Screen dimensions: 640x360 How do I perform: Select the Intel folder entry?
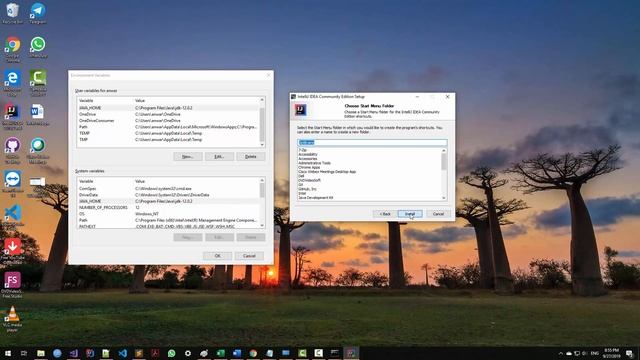coord(302,193)
